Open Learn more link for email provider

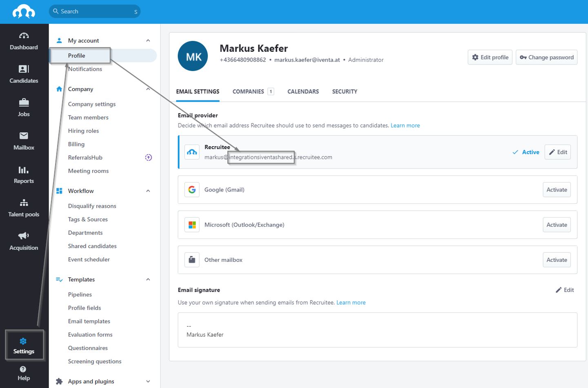(405, 125)
